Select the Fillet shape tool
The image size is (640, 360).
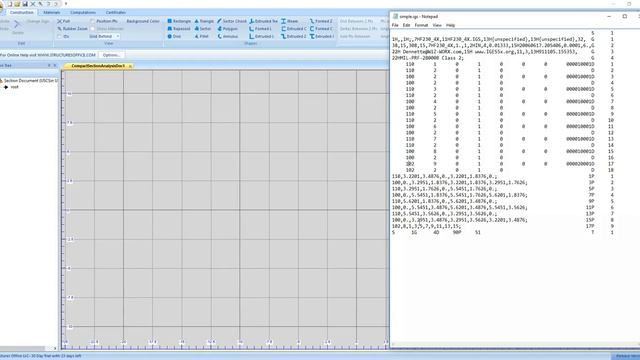coord(202,37)
